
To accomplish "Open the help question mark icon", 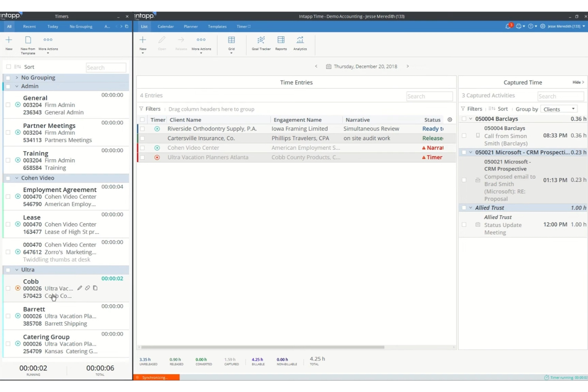I will [530, 26].
